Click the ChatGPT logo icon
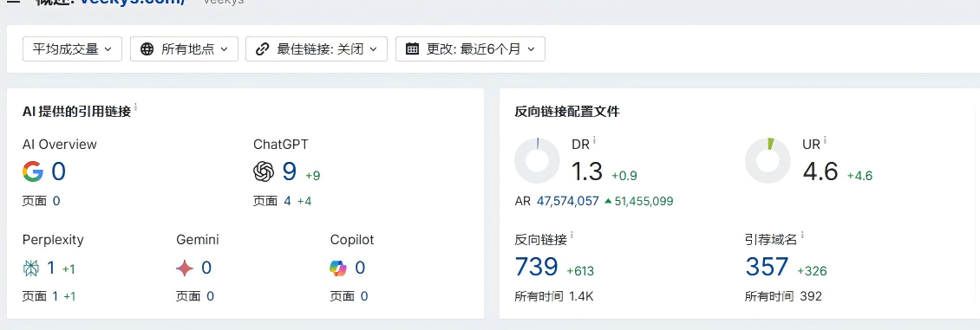This screenshot has height=330, width=980. pyautogui.click(x=264, y=171)
